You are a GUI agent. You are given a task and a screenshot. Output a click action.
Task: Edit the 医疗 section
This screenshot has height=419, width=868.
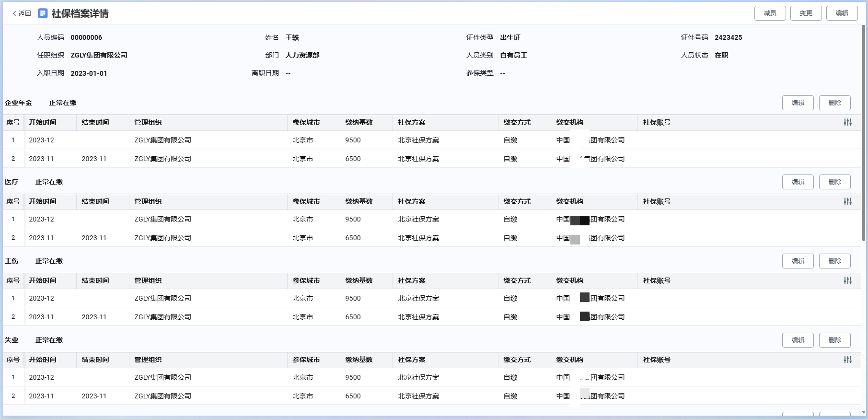click(798, 182)
